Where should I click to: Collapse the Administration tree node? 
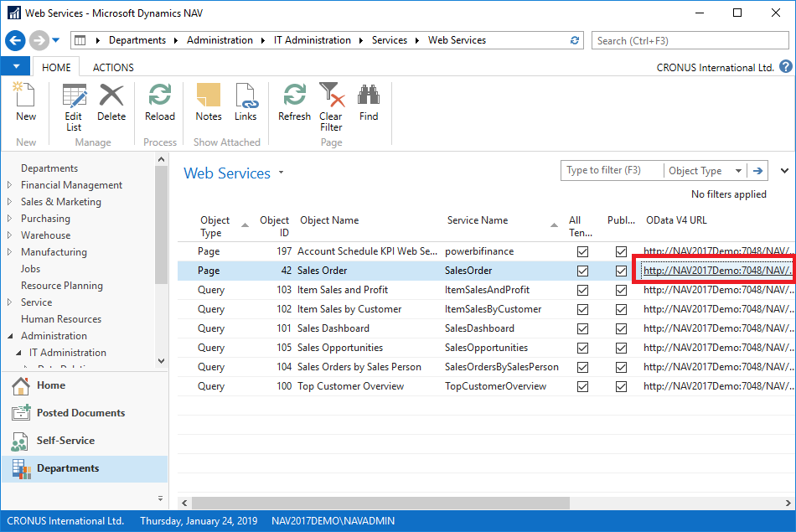coord(10,336)
